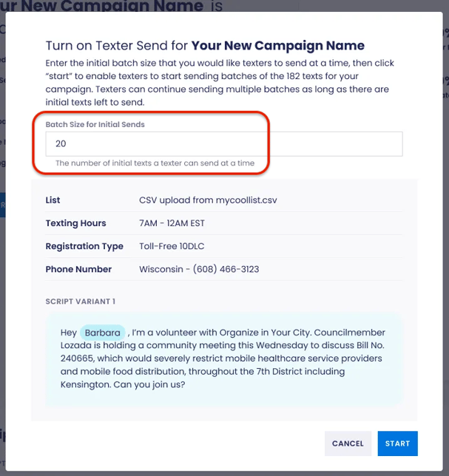Click the 'SCRIPT VARIANT 1' heading

(x=80, y=302)
